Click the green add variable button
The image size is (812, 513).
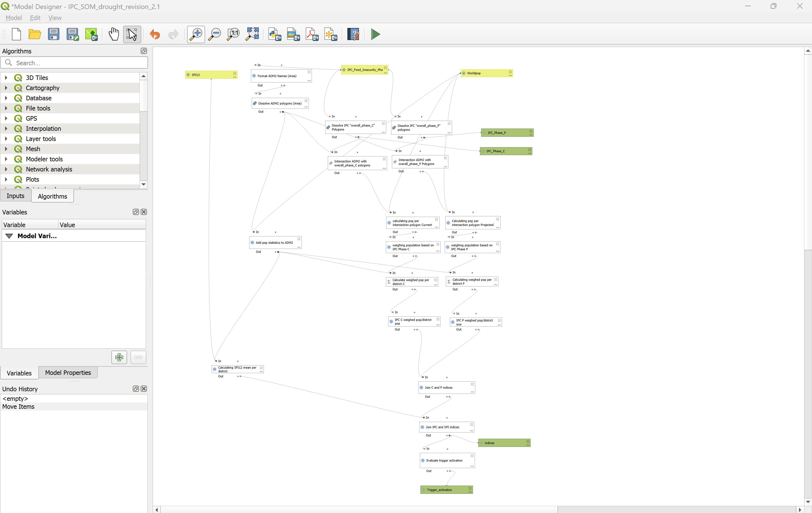coord(119,357)
